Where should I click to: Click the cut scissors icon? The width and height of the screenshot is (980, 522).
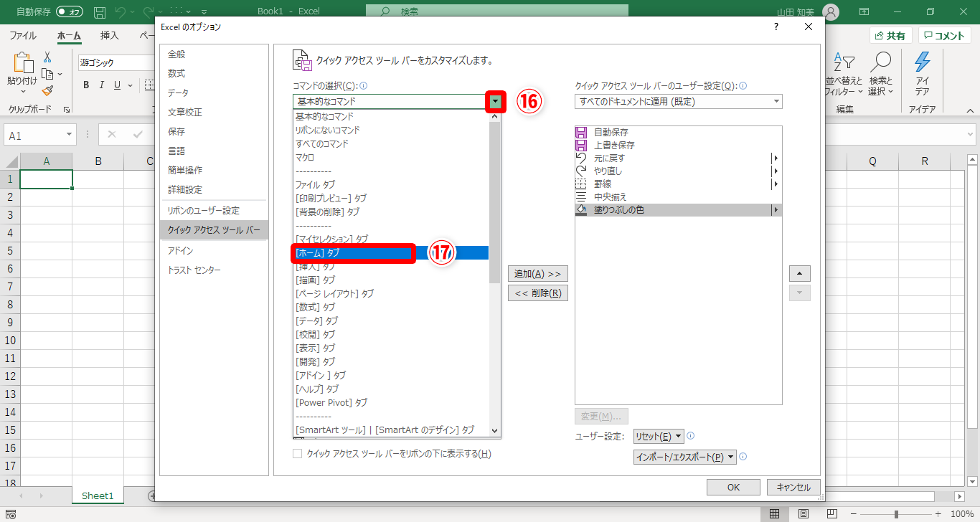(x=47, y=57)
